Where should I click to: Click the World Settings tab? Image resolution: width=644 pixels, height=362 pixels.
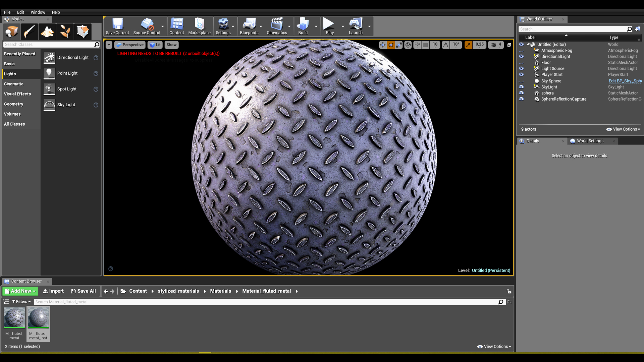click(x=590, y=140)
